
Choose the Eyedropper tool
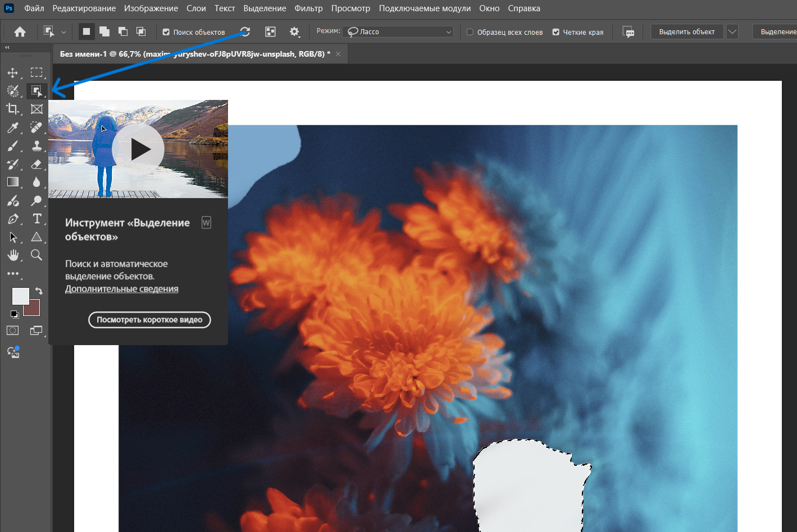pyautogui.click(x=12, y=128)
